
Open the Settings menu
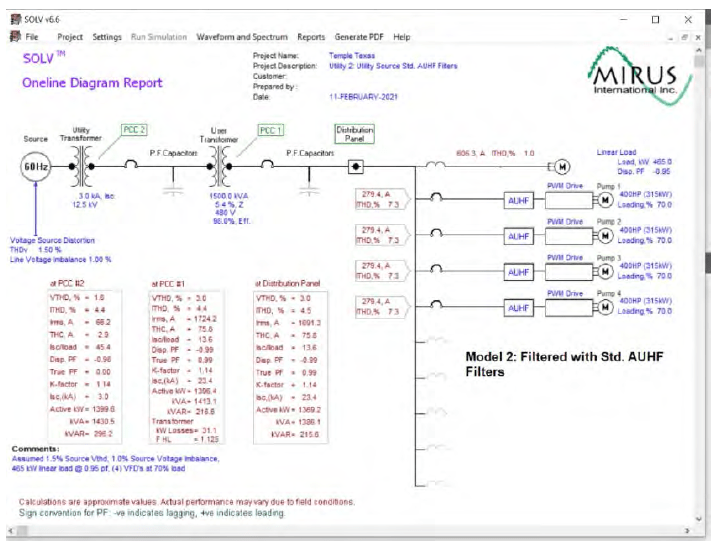(x=107, y=37)
